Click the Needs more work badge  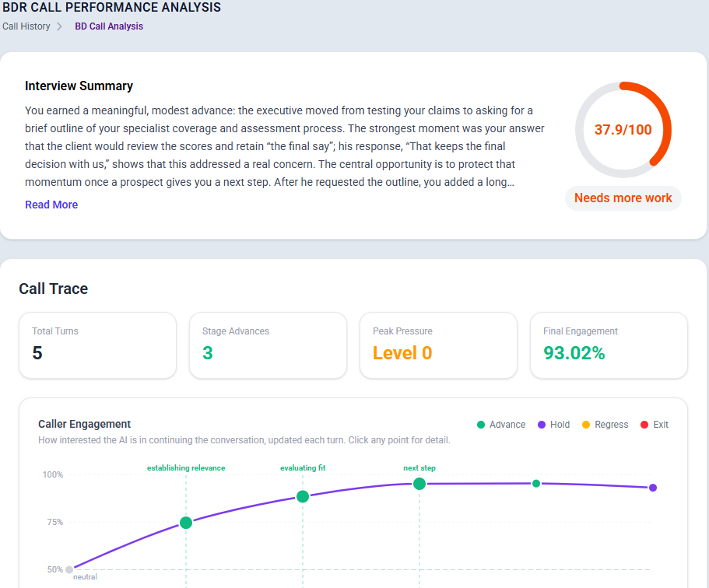(623, 198)
